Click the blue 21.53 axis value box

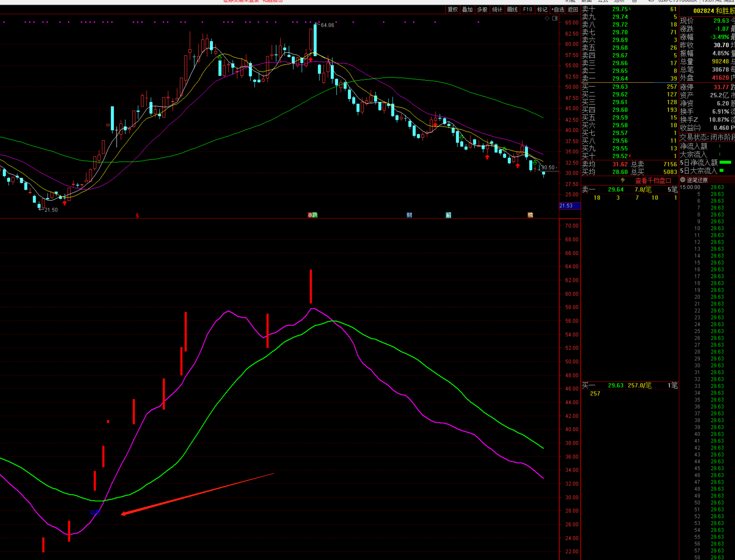[570, 206]
